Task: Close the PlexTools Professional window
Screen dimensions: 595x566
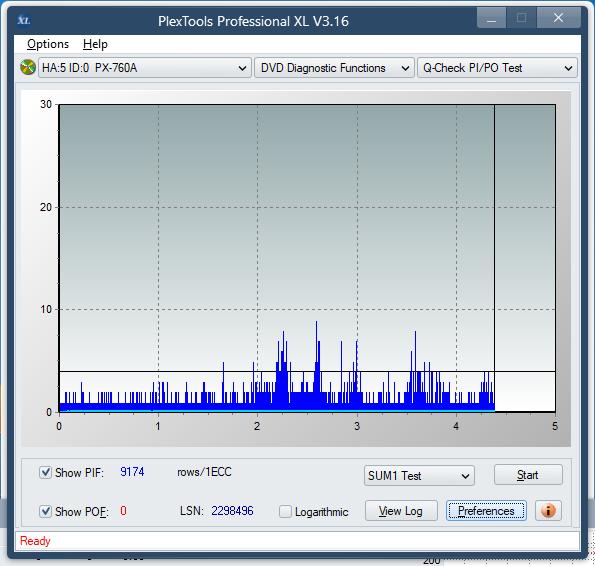Action: click(558, 18)
